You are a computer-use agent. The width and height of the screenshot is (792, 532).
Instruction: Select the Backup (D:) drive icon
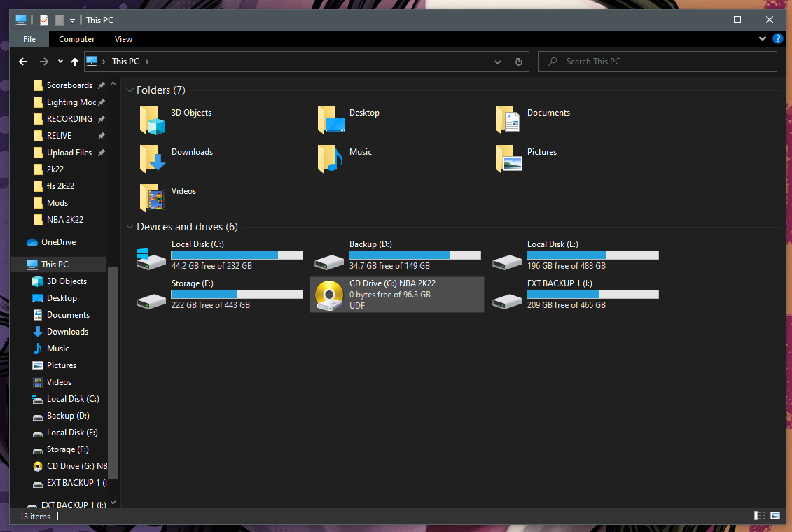pyautogui.click(x=329, y=262)
